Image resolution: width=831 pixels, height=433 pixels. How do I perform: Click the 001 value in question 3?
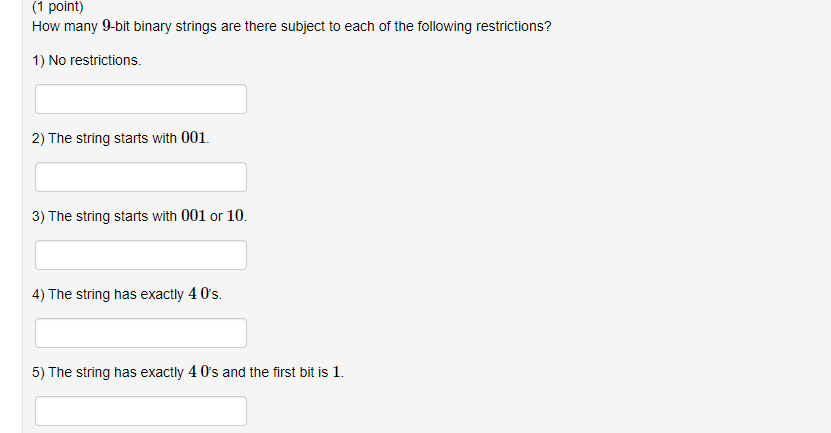coord(193,216)
